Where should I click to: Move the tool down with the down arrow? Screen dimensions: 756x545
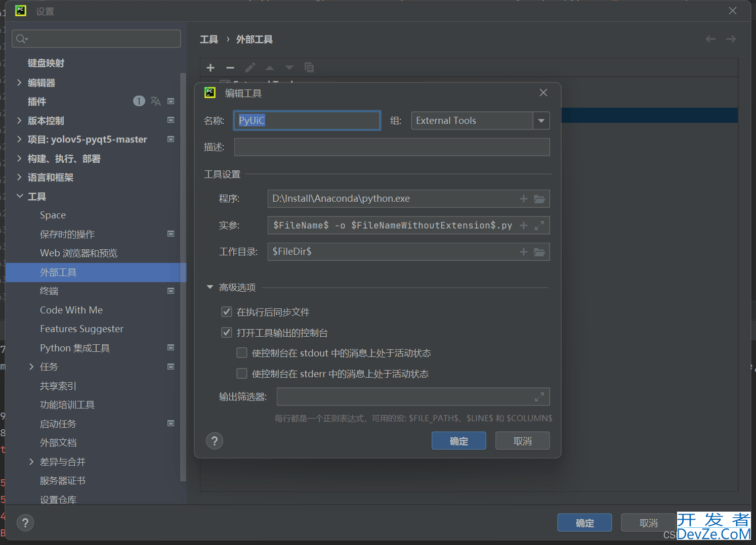[x=289, y=68]
